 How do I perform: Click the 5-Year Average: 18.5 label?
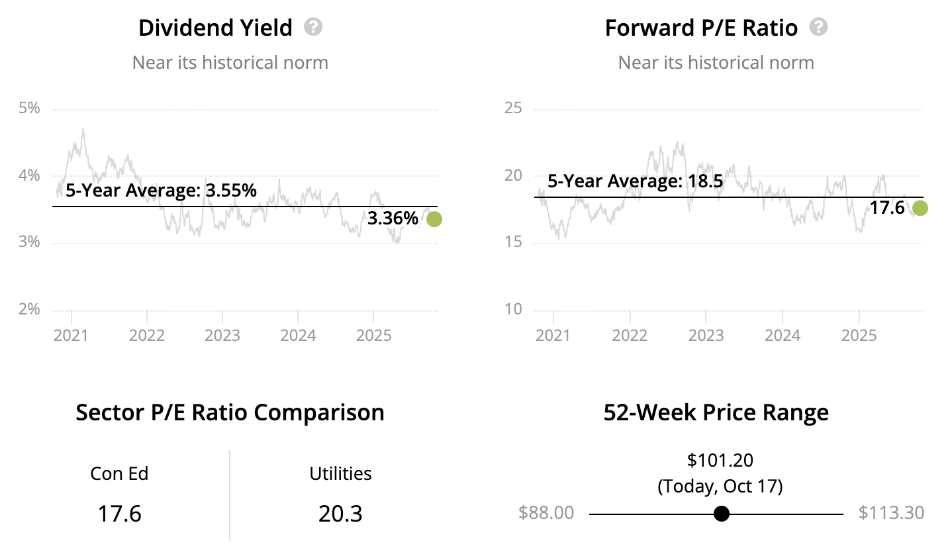click(635, 181)
